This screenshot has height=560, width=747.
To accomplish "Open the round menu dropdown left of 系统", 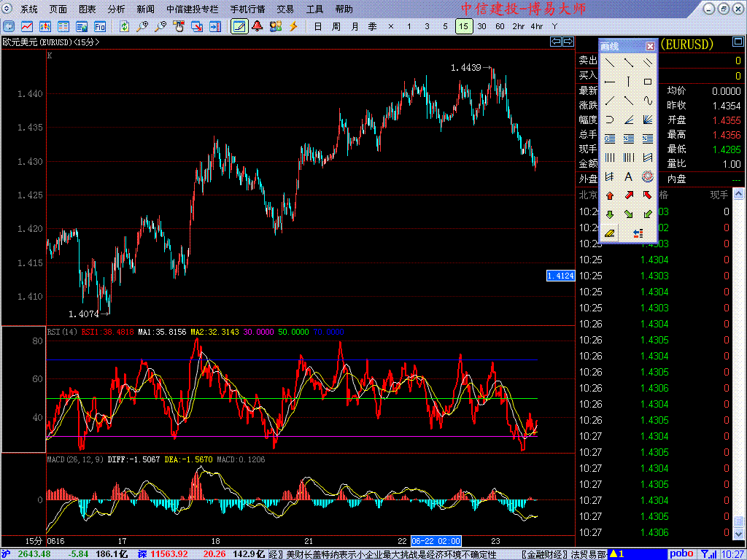I will (6, 9).
